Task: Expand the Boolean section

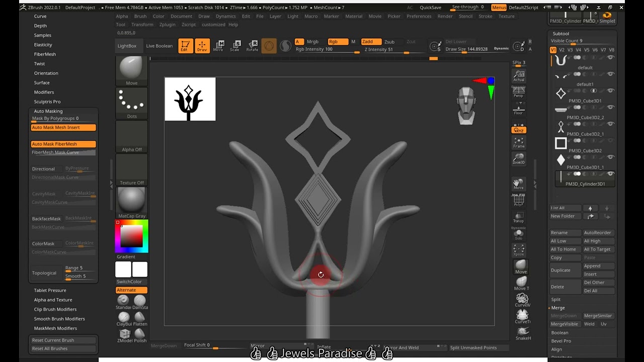Action: click(559, 333)
